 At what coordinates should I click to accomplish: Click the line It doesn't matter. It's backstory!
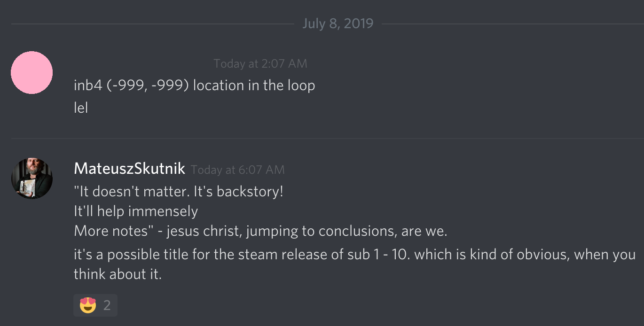pyautogui.click(x=179, y=192)
